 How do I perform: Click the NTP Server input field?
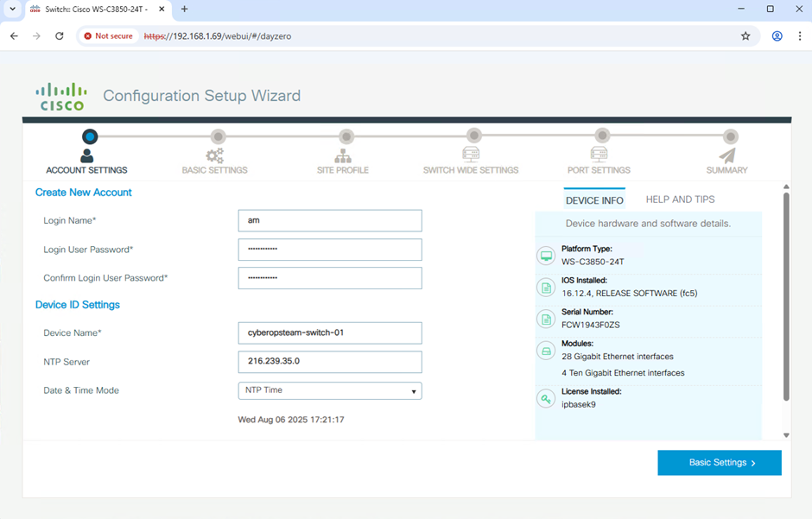click(330, 362)
